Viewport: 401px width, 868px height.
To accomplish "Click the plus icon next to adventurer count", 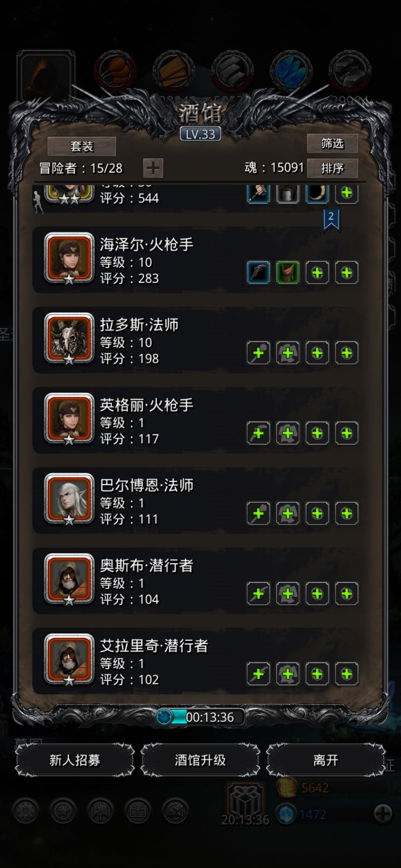I will tap(153, 167).
